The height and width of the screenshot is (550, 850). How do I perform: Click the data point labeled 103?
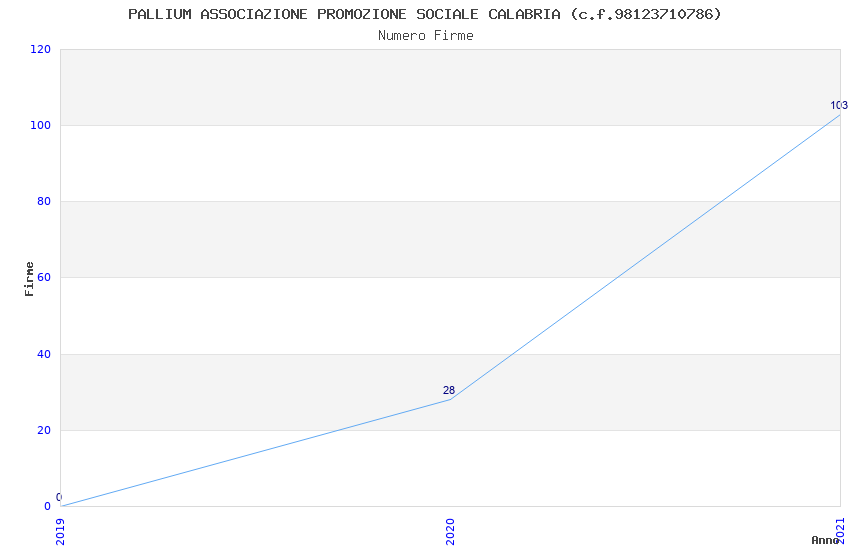840,114
